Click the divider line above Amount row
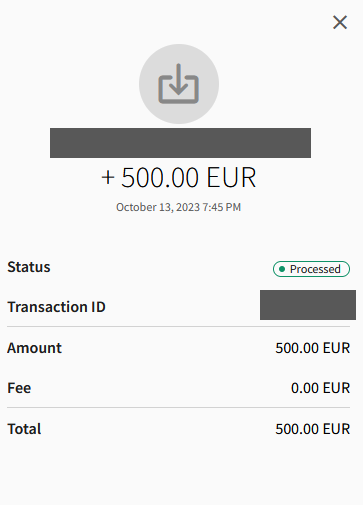 click(179, 327)
